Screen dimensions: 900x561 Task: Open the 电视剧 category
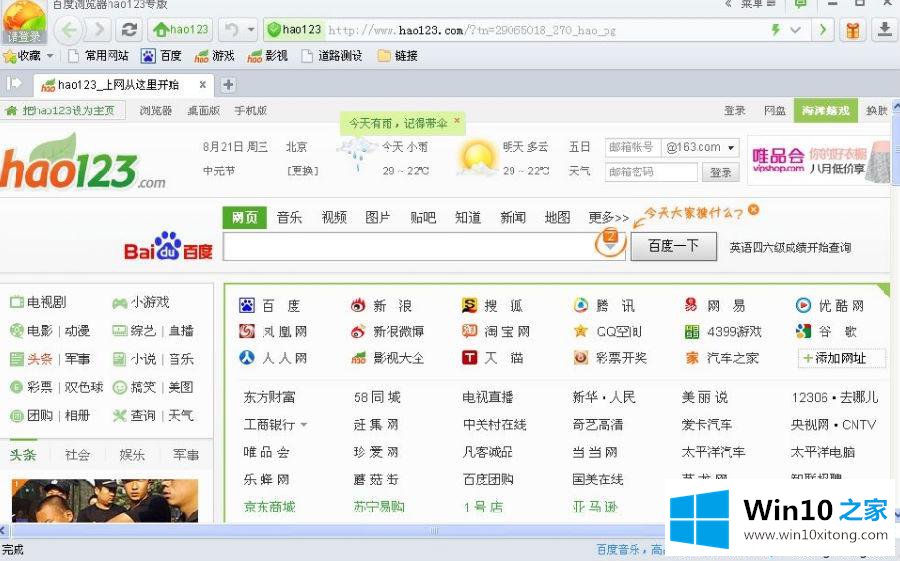pyautogui.click(x=38, y=302)
